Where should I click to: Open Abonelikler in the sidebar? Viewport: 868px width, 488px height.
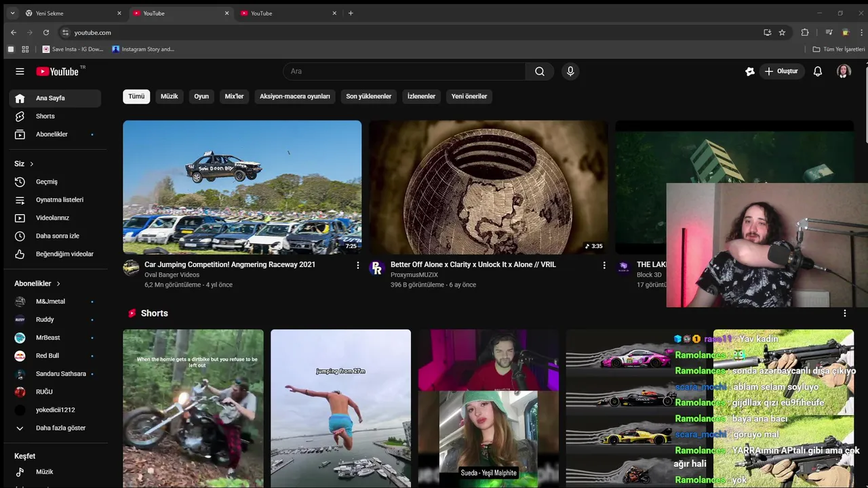click(x=55, y=134)
